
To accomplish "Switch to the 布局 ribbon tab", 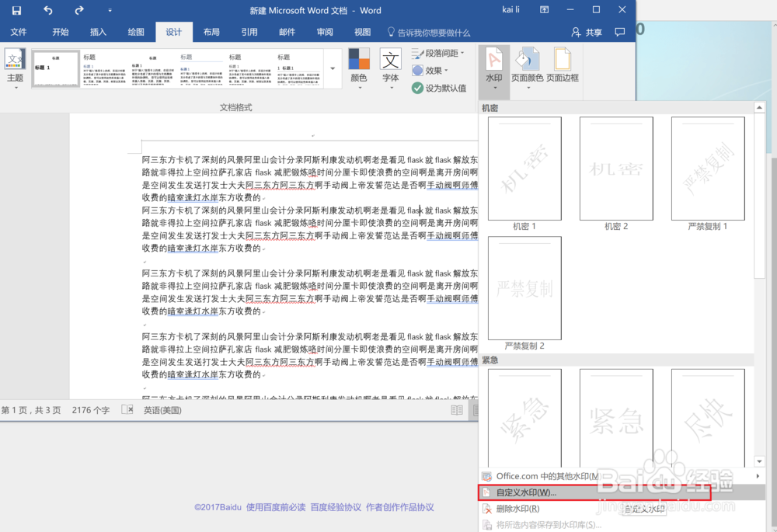I will click(x=211, y=32).
